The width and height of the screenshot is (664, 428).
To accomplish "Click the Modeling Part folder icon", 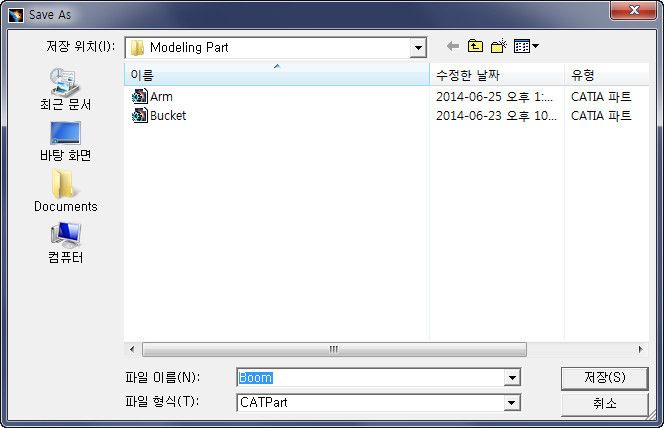I will (x=137, y=48).
